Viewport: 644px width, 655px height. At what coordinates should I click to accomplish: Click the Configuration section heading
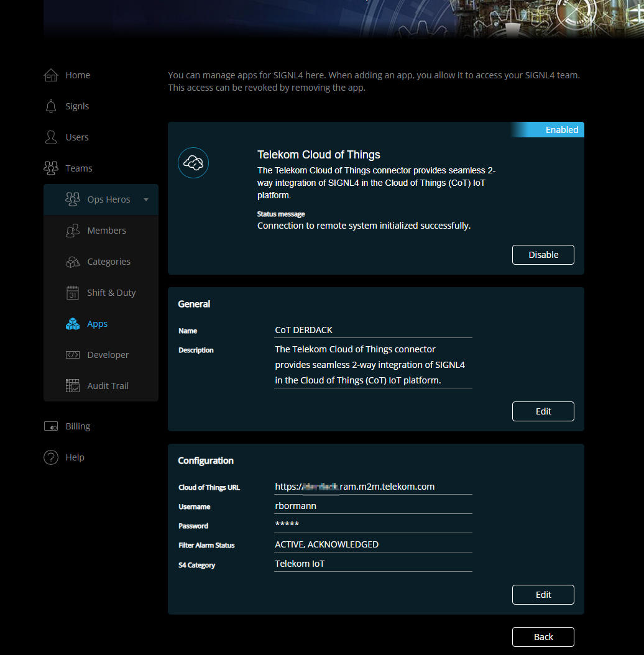206,460
